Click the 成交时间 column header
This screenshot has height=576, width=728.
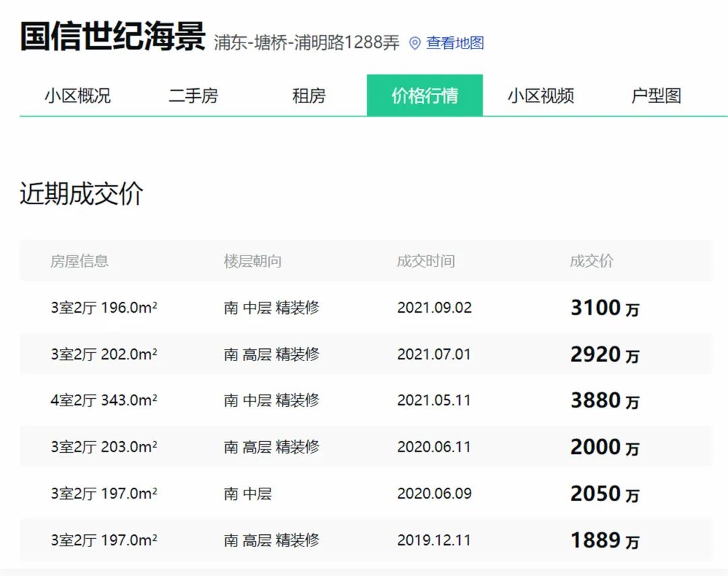426,261
